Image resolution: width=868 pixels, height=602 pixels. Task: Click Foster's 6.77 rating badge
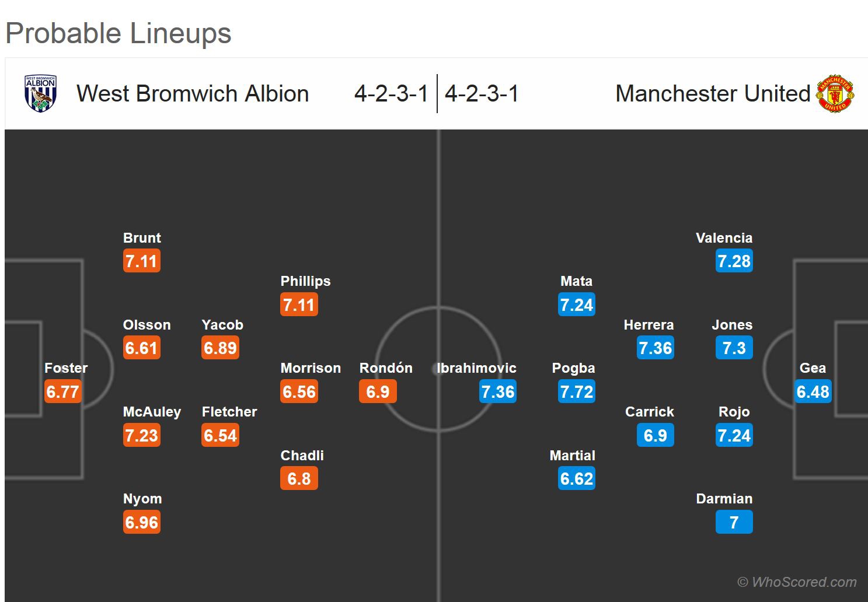pos(63,392)
